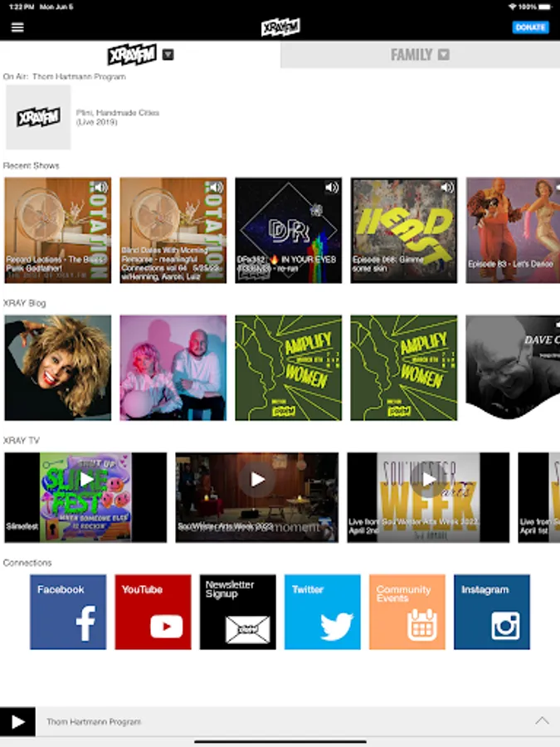Select the Recent Shows section heading
This screenshot has height=747, width=560.
[31, 166]
